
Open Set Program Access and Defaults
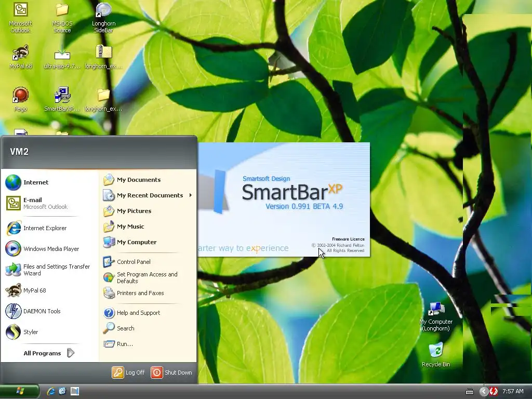[148, 277]
